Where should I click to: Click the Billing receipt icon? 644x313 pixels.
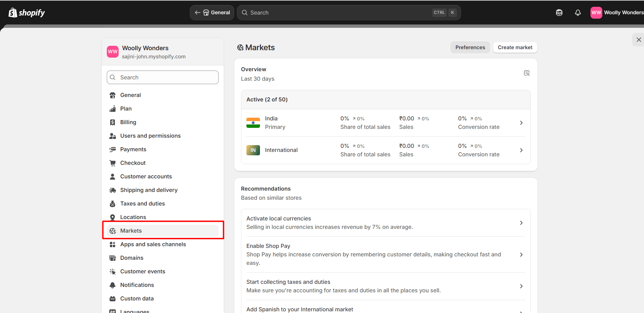coord(113,122)
